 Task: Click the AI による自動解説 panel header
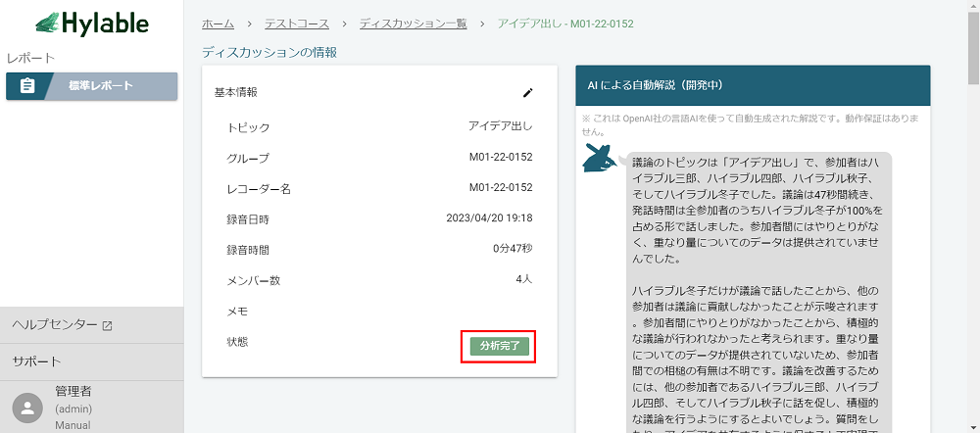coord(753,85)
